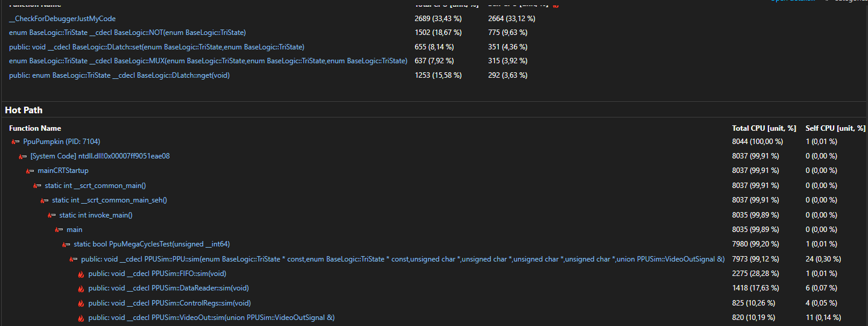Click self CPU value 4 (0,05 %)
This screenshot has height=326, width=868.
[822, 303]
